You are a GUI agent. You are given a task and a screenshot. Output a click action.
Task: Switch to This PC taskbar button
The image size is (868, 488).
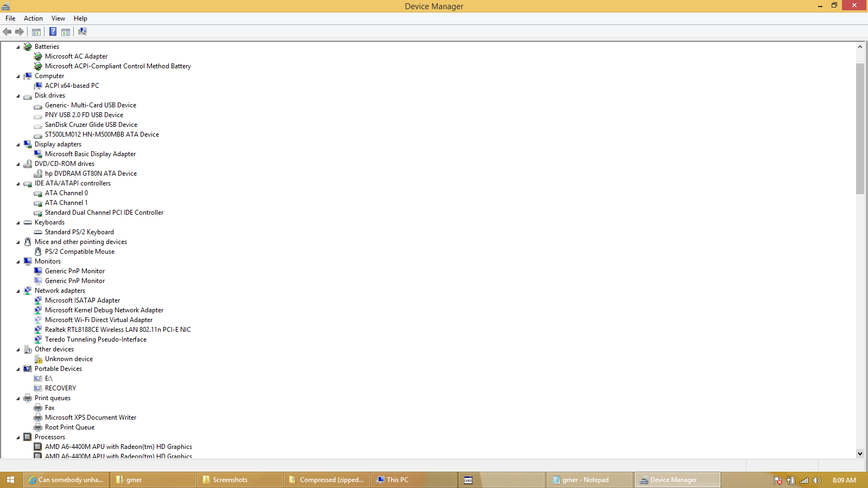414,480
